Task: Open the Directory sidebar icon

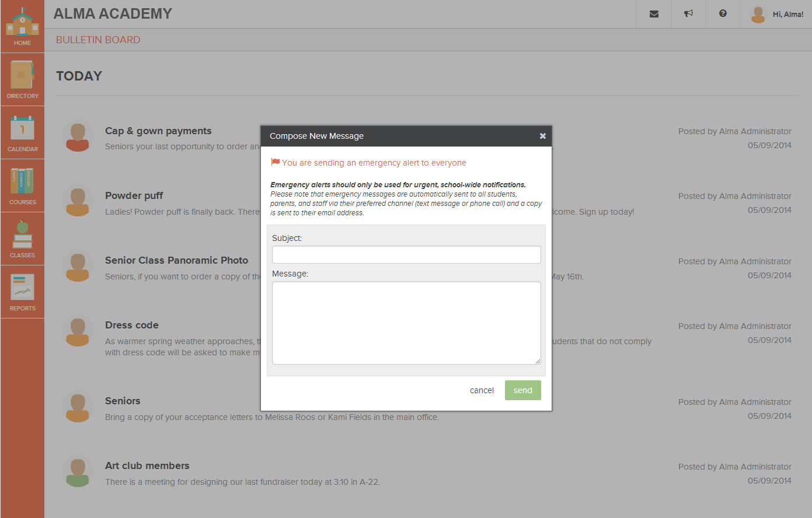Action: coord(22,76)
